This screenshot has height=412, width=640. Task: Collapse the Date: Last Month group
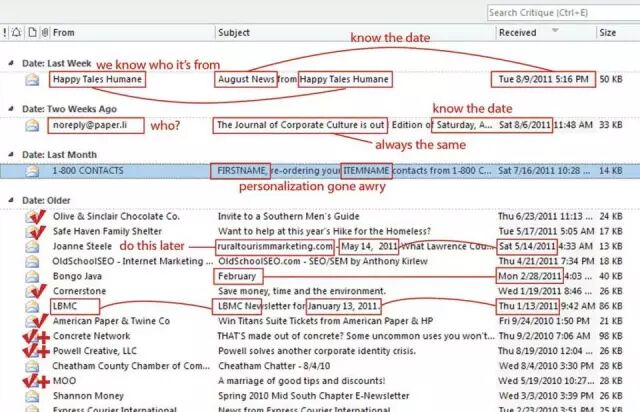[x=11, y=155]
